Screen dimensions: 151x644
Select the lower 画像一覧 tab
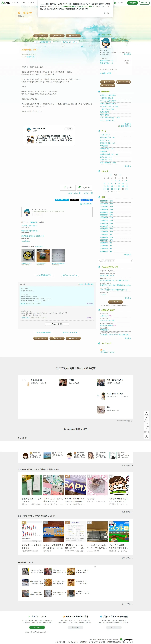pyautogui.click(x=73, y=338)
